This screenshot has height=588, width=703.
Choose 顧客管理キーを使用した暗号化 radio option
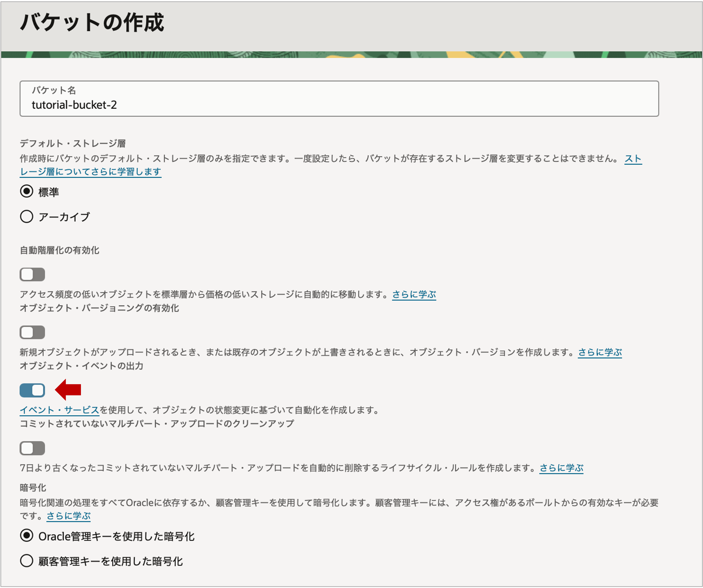pos(26,561)
